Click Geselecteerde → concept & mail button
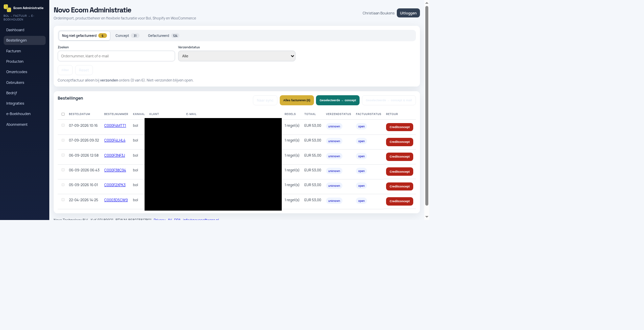Viewport: 644px width, 330px height. click(x=389, y=100)
